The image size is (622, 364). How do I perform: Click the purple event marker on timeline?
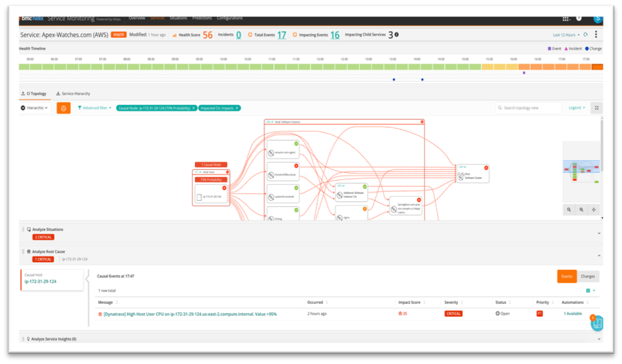[x=524, y=73]
